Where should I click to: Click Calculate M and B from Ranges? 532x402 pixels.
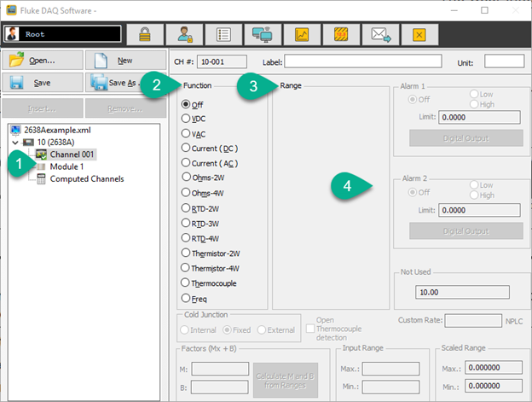[x=286, y=381]
